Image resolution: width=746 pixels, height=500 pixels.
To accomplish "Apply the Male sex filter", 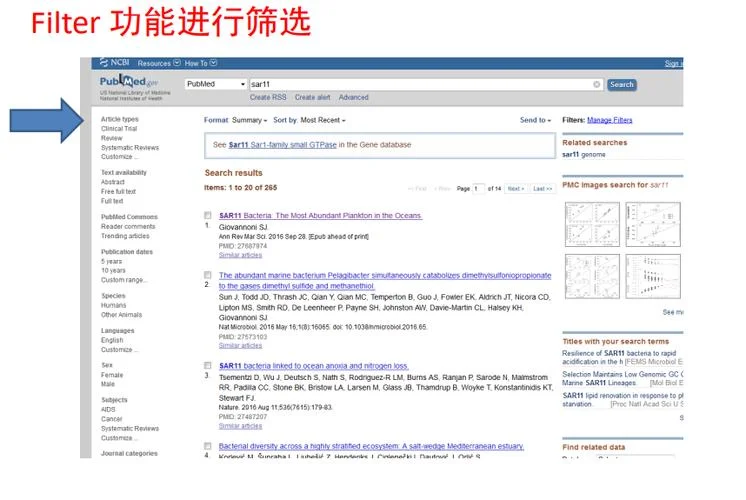I will click(x=108, y=384).
